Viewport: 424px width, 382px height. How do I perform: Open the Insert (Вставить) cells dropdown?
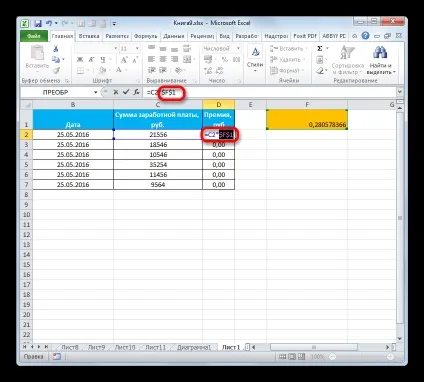point(289,49)
